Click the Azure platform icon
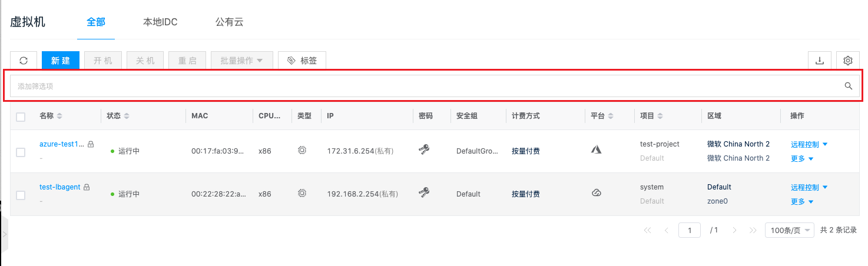This screenshot has width=868, height=266. [x=596, y=150]
